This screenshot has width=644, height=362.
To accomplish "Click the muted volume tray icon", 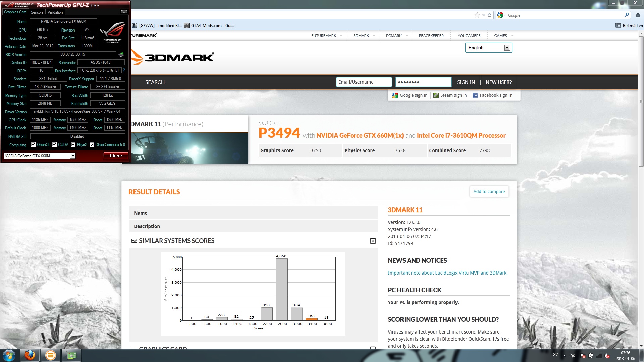I will tap(607, 356).
